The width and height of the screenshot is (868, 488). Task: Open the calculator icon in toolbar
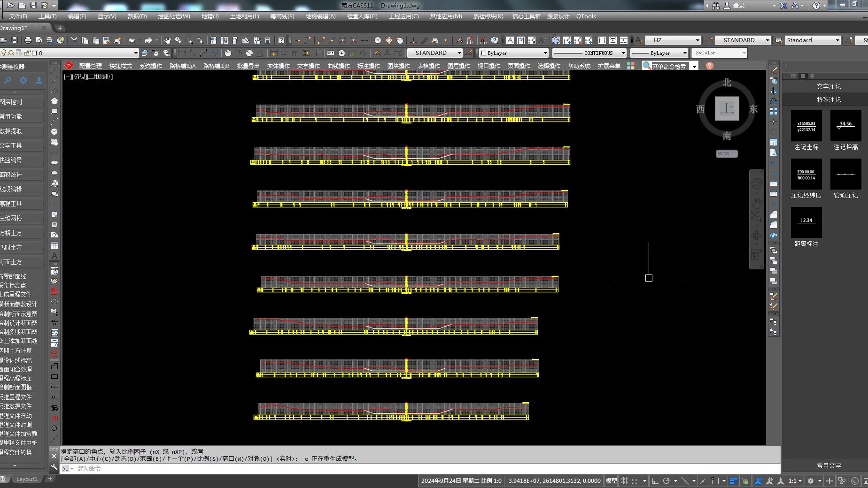pyautogui.click(x=268, y=40)
